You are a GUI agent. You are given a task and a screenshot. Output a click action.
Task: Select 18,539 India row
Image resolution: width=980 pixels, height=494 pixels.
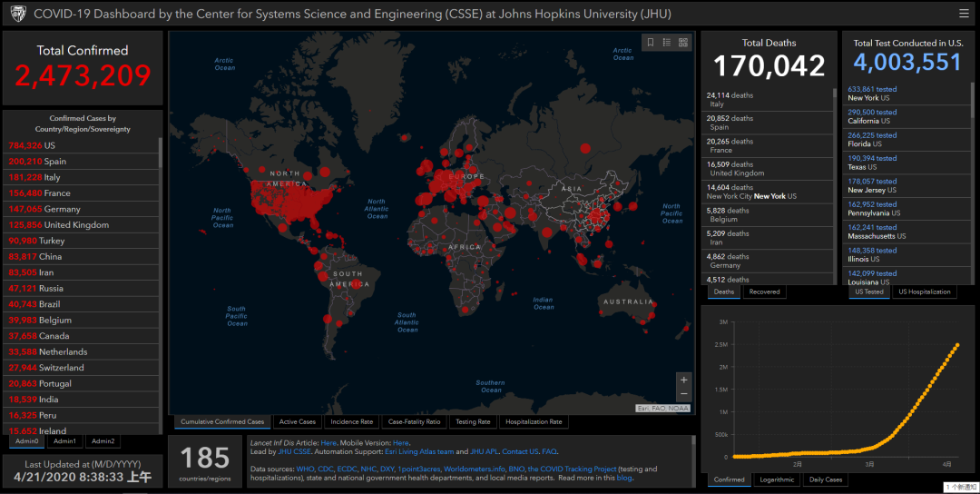click(81, 399)
